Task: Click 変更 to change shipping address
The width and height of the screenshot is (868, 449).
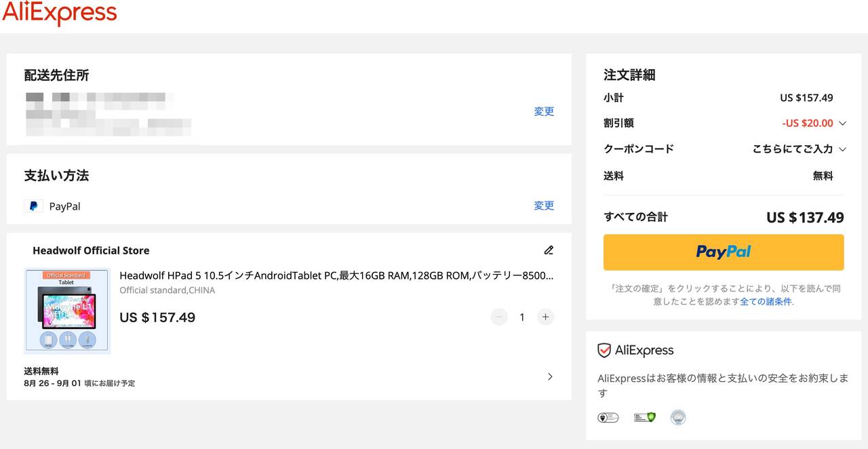Action: click(544, 111)
